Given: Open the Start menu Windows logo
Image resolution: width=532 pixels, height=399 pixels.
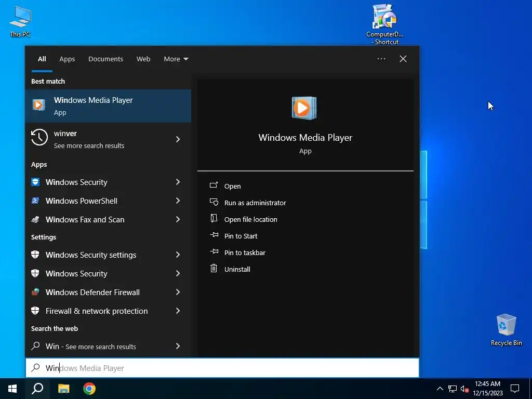Looking at the screenshot, I should coord(12,389).
